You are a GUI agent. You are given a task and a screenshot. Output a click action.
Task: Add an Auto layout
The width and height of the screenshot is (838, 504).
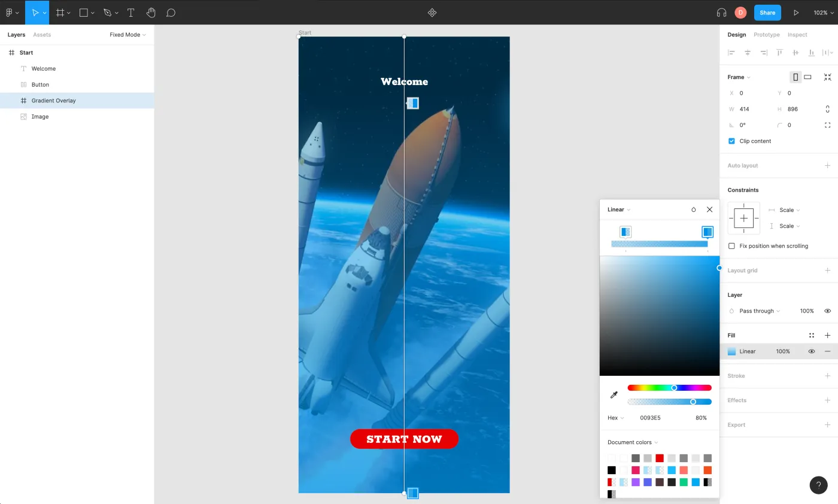point(828,166)
